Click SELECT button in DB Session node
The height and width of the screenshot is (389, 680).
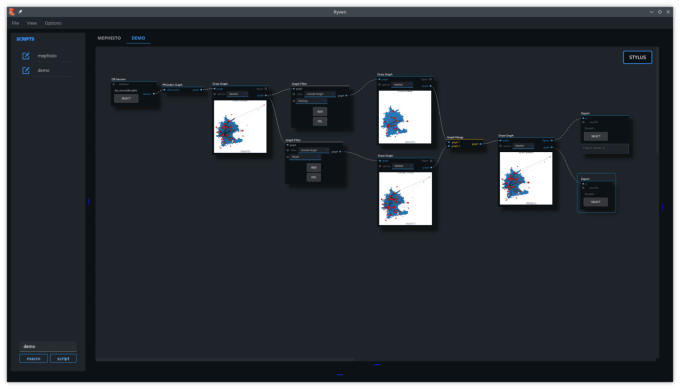(126, 98)
